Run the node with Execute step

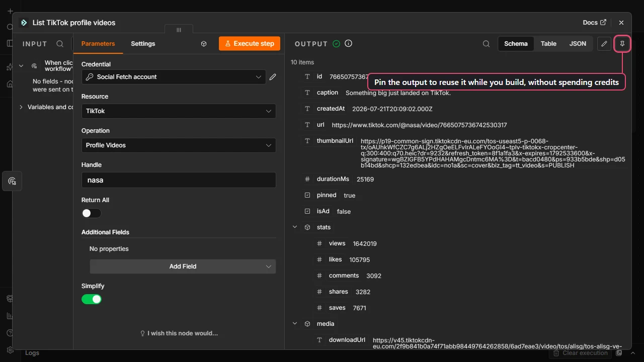point(249,44)
